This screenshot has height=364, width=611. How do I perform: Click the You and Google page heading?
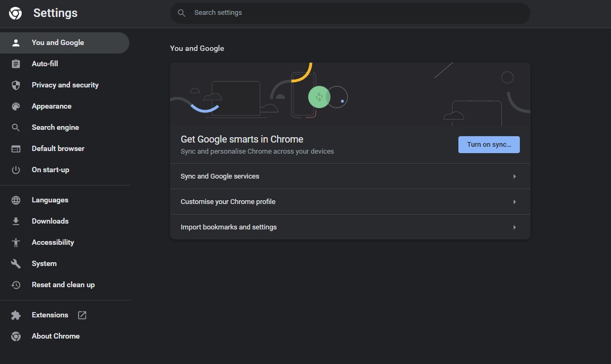tap(197, 48)
